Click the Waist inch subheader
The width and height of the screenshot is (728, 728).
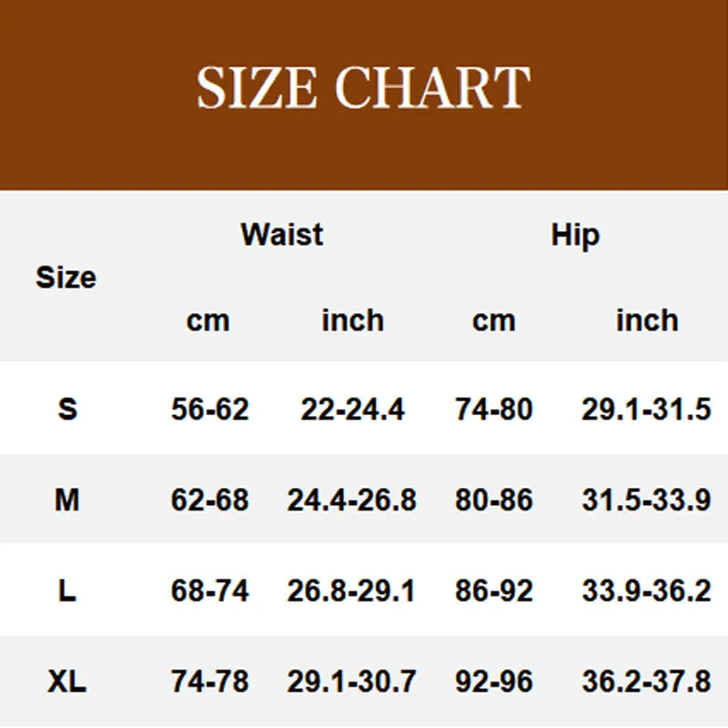353,320
